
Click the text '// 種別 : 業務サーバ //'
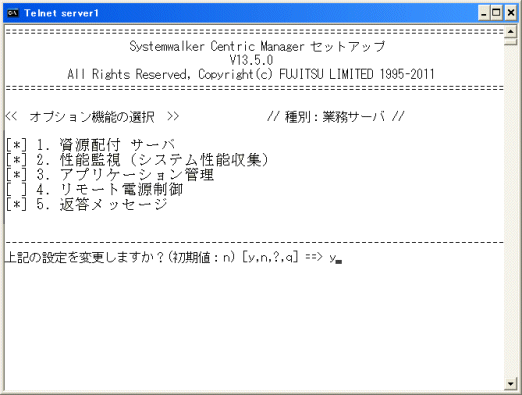pyautogui.click(x=336, y=117)
